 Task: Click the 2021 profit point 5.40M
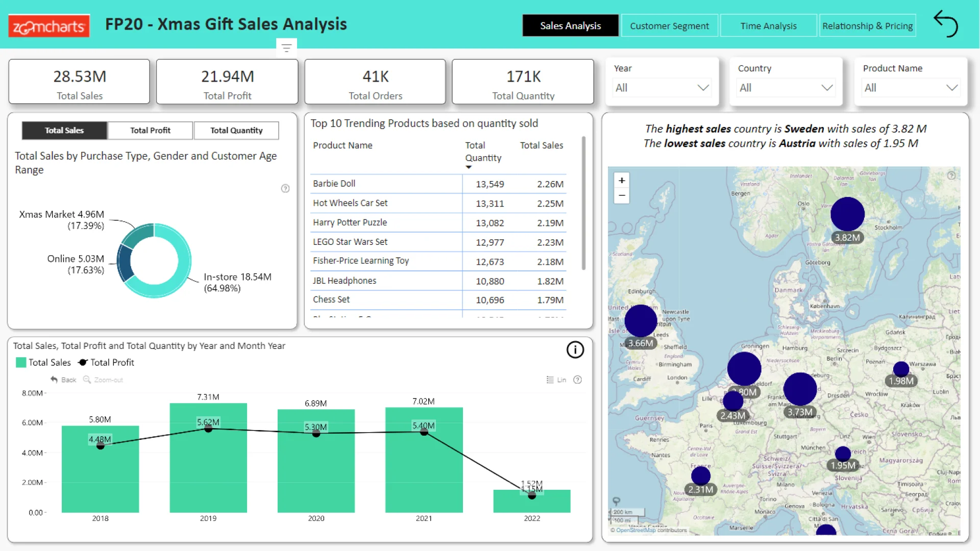(x=424, y=432)
